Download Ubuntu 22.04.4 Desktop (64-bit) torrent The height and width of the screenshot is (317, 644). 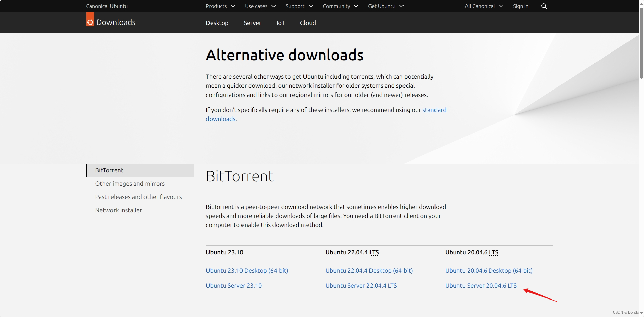[x=369, y=271]
